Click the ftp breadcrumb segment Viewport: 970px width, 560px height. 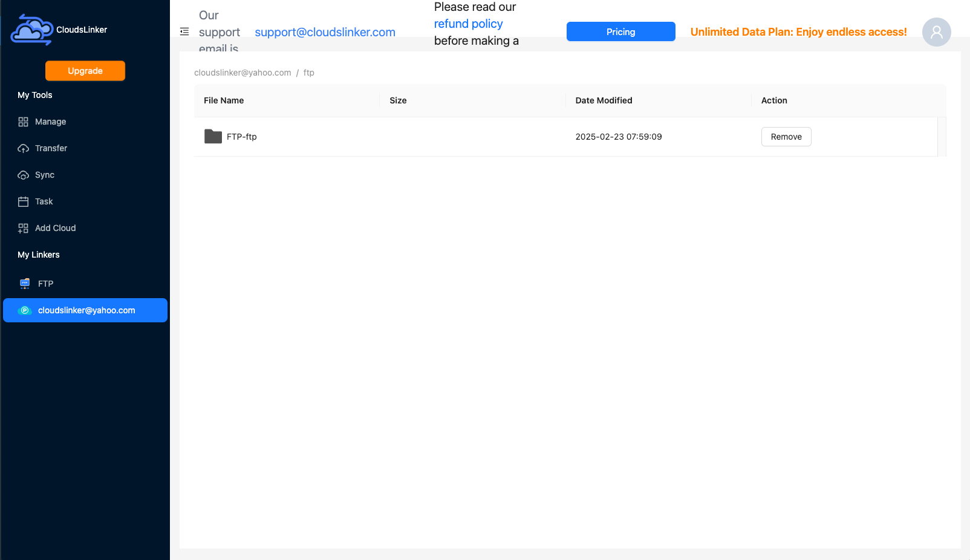coord(308,73)
